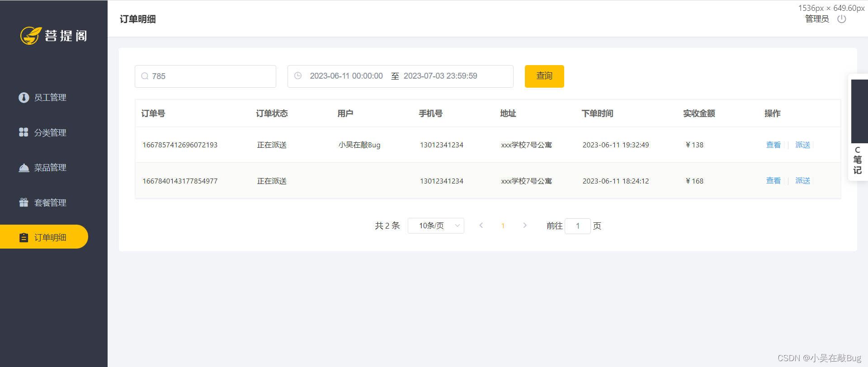Open the C笔记 side panel tab
The width and height of the screenshot is (868, 367).
[x=858, y=127]
